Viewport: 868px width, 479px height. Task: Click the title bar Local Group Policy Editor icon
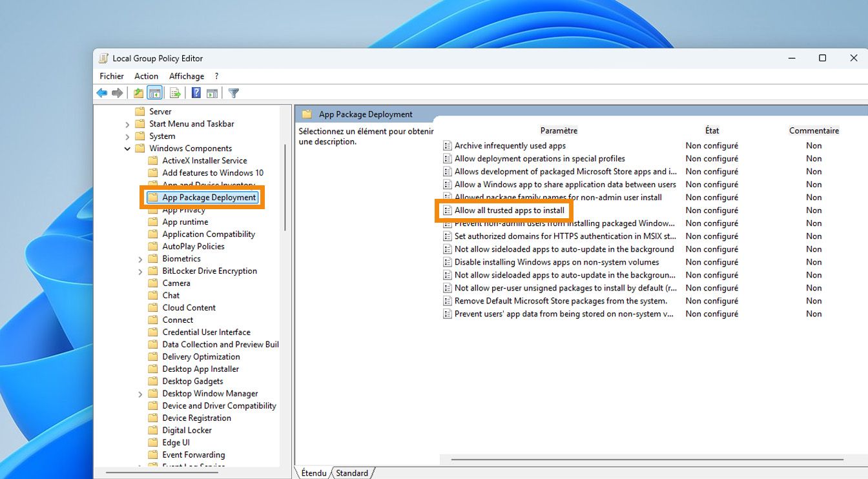[103, 58]
